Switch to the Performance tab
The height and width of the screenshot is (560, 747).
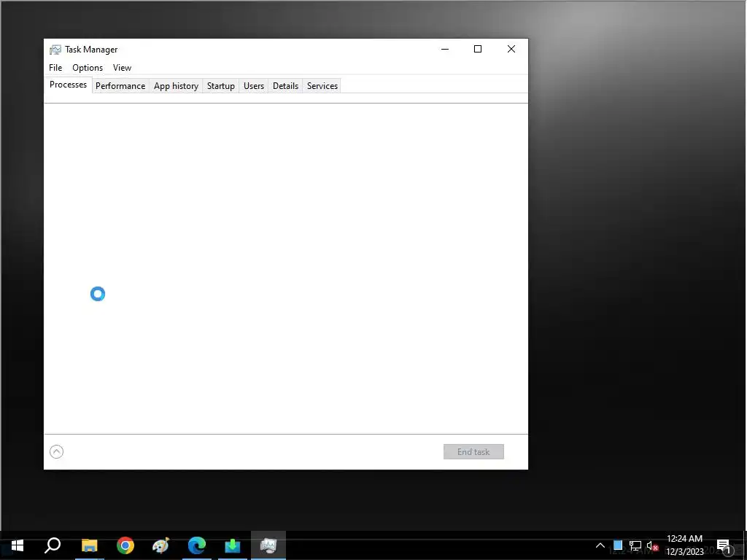[120, 86]
